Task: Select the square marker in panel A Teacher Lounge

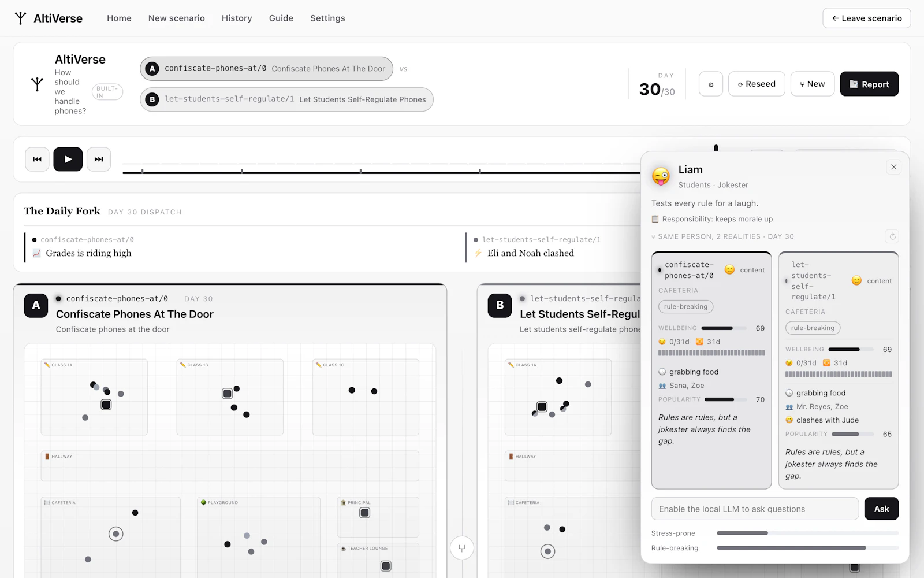Action: 386,566
